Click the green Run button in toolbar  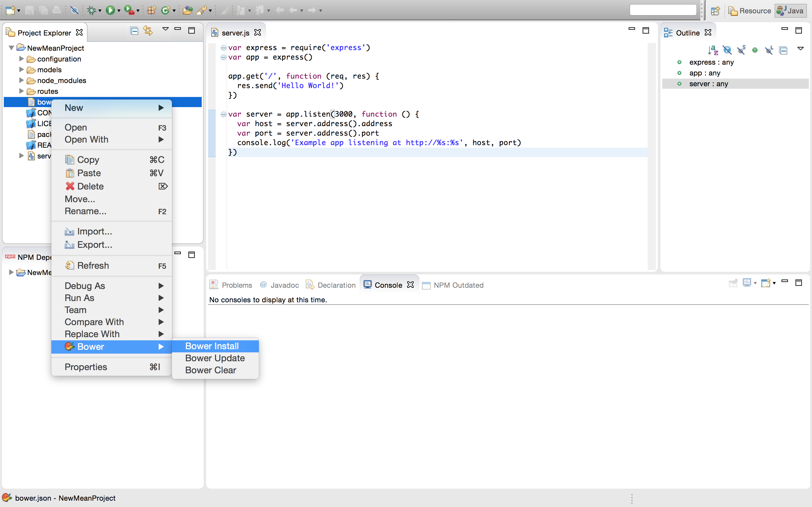tap(110, 10)
